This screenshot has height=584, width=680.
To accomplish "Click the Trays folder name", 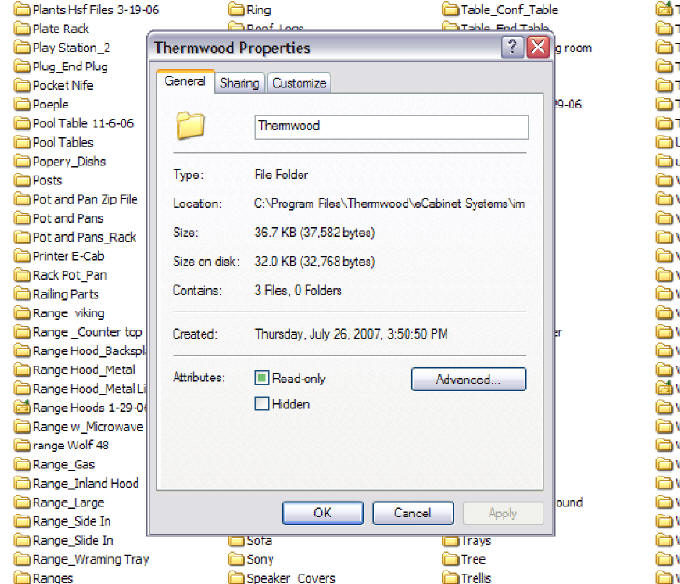I will click(x=476, y=540).
